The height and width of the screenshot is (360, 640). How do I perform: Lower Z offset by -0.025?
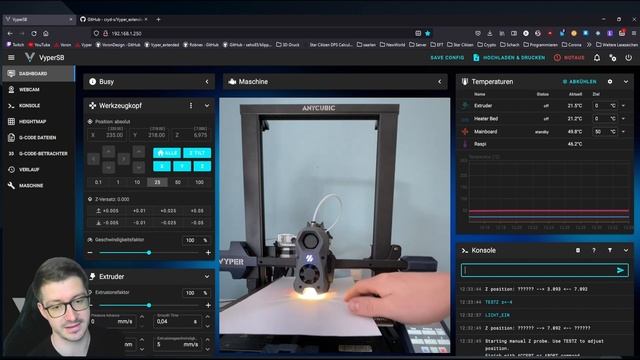click(x=168, y=223)
